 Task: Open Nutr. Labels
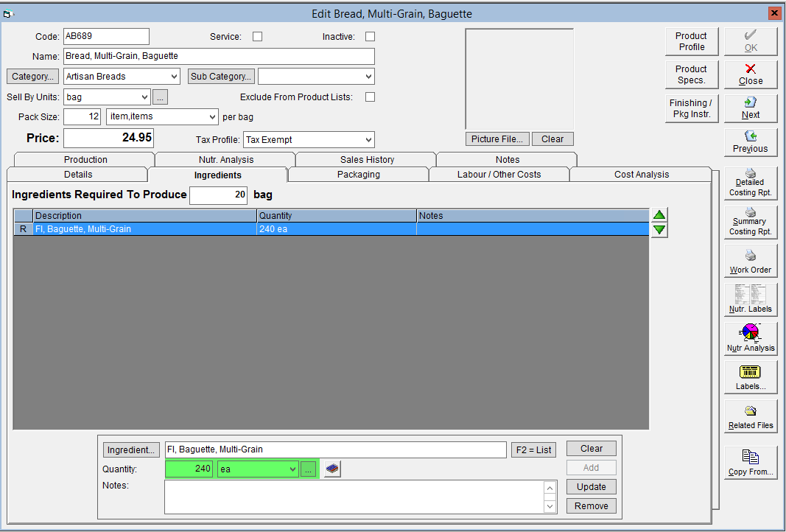click(x=751, y=300)
